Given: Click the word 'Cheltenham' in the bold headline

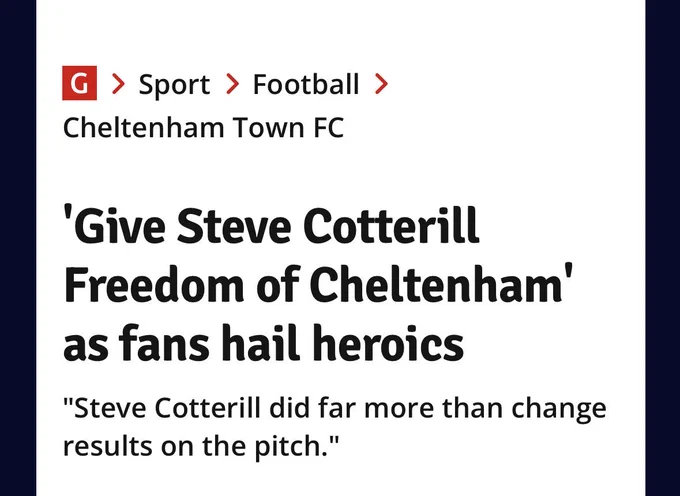Looking at the screenshot, I should pos(437,285).
